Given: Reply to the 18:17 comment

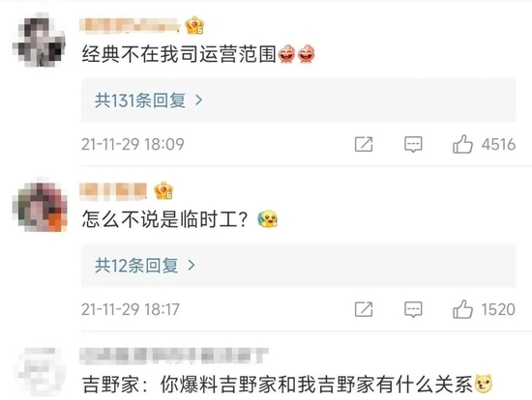Looking at the screenshot, I should [x=413, y=309].
